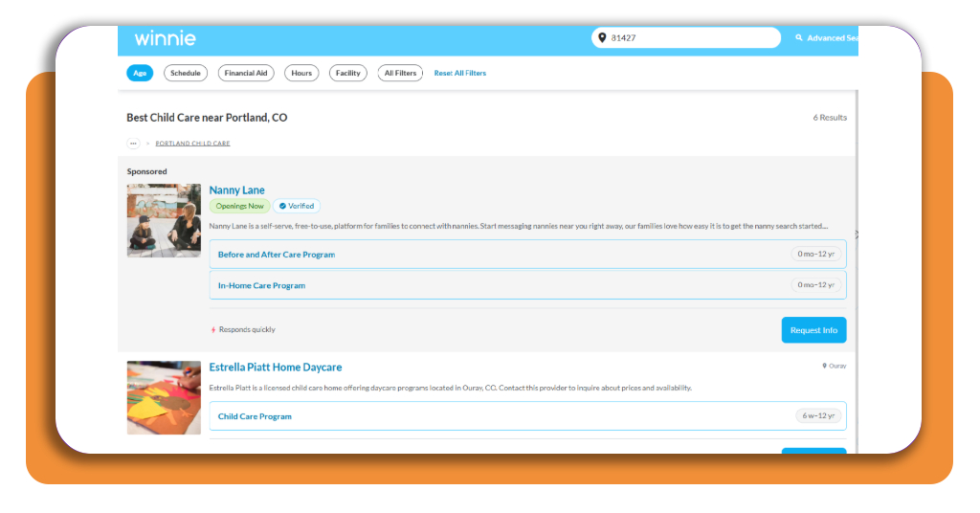This screenshot has height=513, width=980.
Task: Open Portland Child Care breadcrumb link
Action: click(x=192, y=144)
